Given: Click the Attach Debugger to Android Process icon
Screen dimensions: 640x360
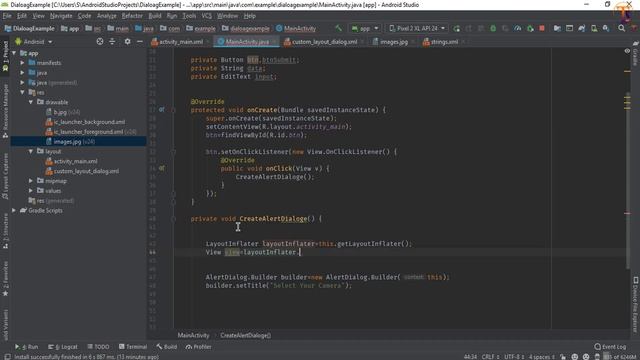Looking at the screenshot, I should click(x=530, y=28).
